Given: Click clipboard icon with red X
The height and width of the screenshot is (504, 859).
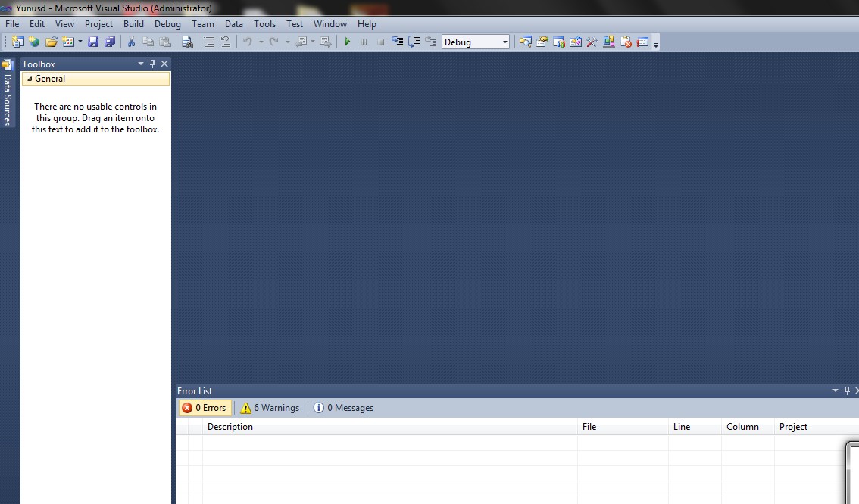Looking at the screenshot, I should point(626,42).
